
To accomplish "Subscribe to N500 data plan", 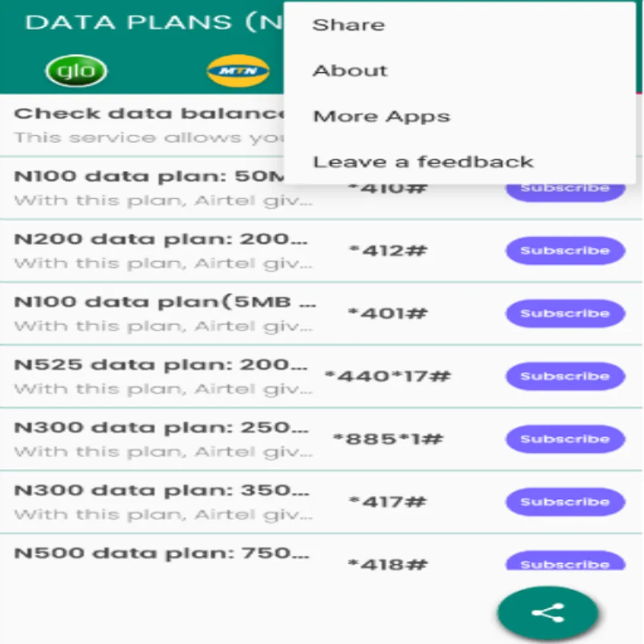I will [x=565, y=562].
